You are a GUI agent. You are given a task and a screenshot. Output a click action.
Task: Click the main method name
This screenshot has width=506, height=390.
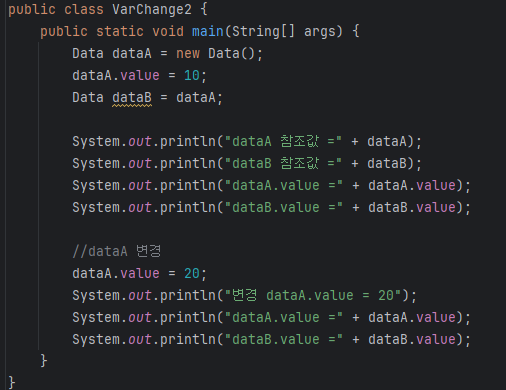click(208, 31)
